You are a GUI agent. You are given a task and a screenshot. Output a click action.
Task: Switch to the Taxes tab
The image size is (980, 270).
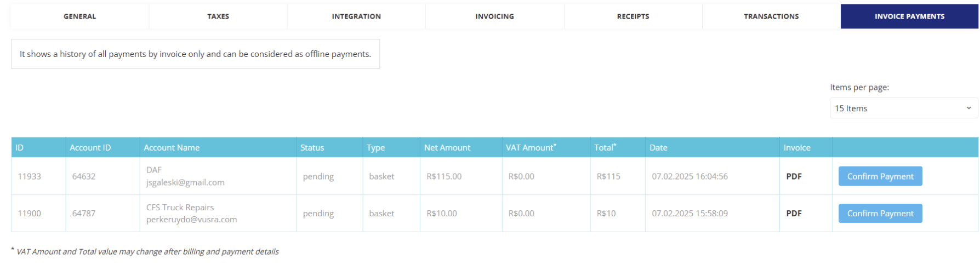(218, 16)
